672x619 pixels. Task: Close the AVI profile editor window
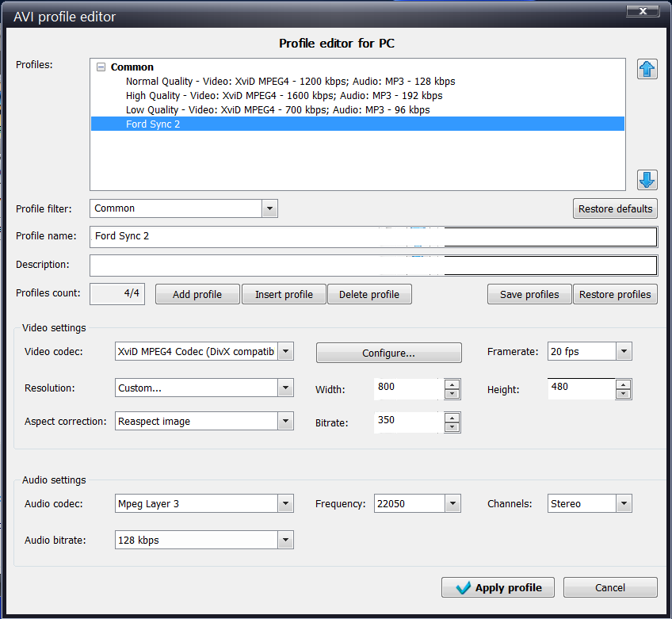point(643,11)
